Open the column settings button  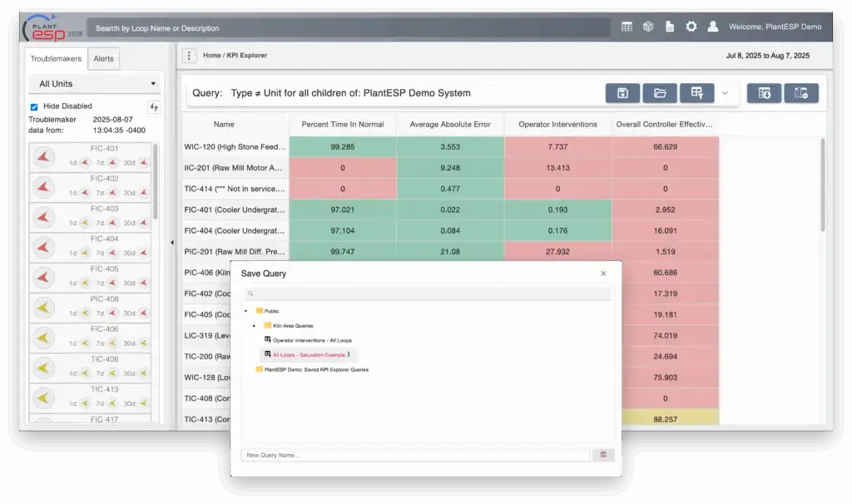[x=801, y=93]
